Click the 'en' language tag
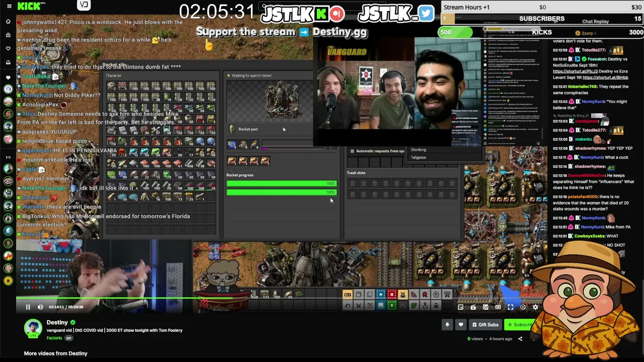 [69, 338]
